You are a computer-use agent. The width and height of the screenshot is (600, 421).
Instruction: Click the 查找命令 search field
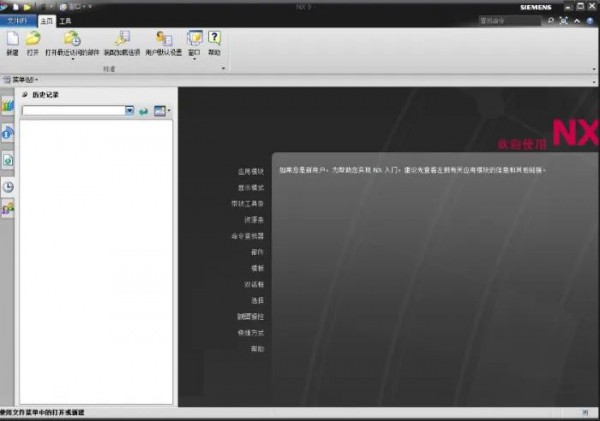(x=510, y=21)
